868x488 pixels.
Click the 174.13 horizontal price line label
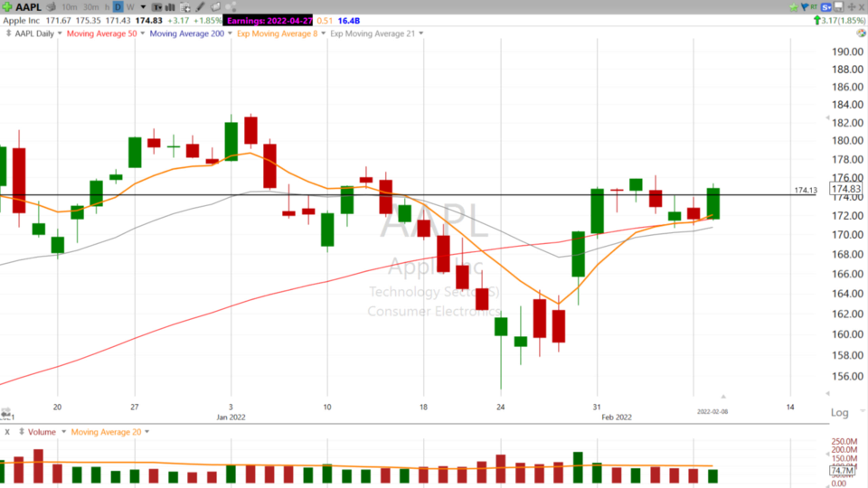point(805,191)
